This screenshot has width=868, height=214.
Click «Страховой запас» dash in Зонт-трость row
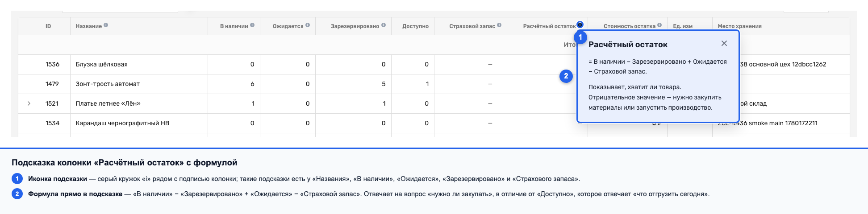tap(490, 84)
